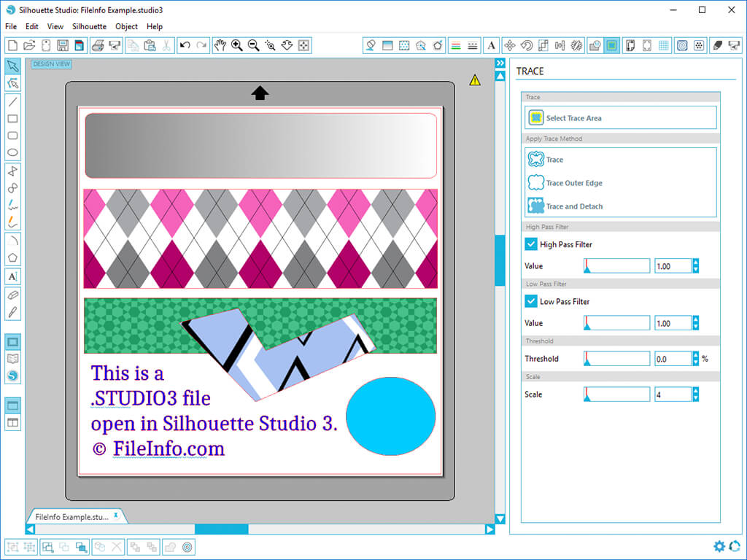Open preferences with the gear icon

point(719,545)
